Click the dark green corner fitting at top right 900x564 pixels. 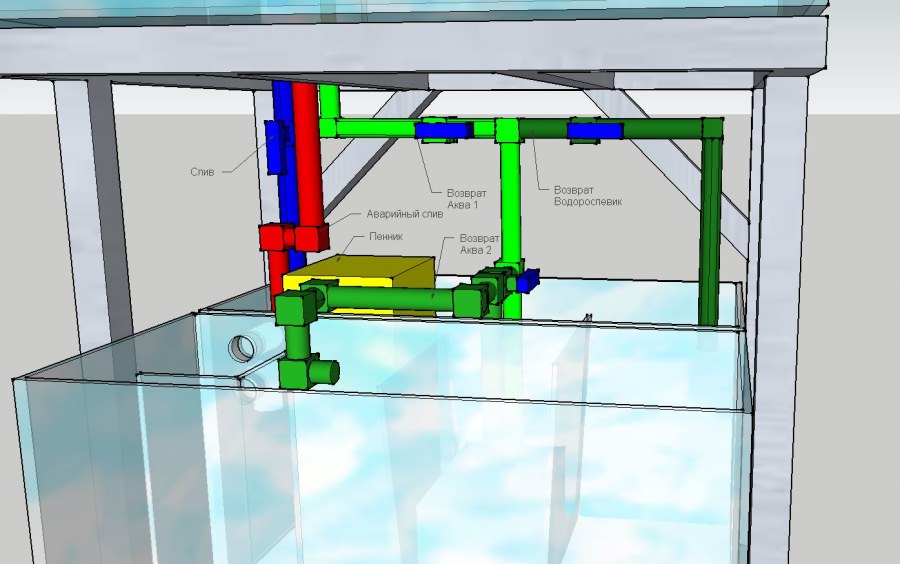pyautogui.click(x=711, y=129)
